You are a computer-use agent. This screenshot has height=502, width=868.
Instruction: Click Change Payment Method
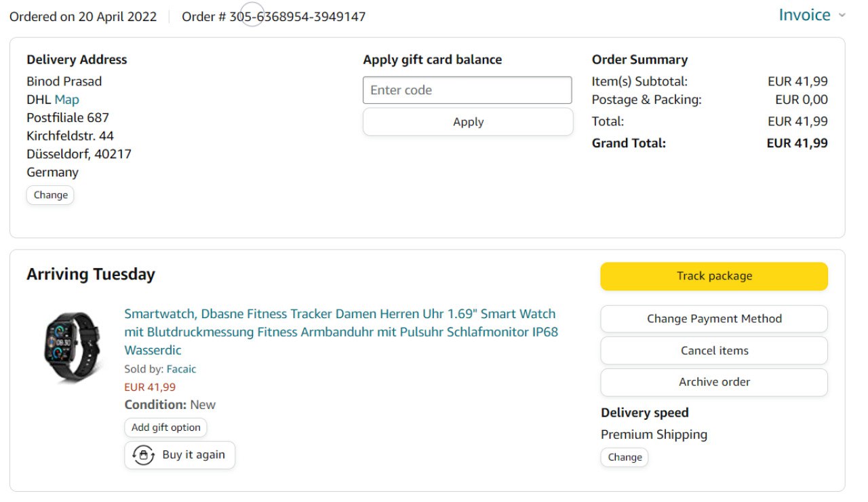[714, 319]
